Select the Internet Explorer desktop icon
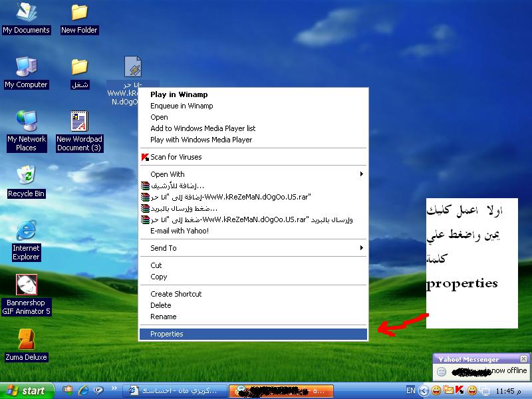The width and height of the screenshot is (532, 399). 26,241
